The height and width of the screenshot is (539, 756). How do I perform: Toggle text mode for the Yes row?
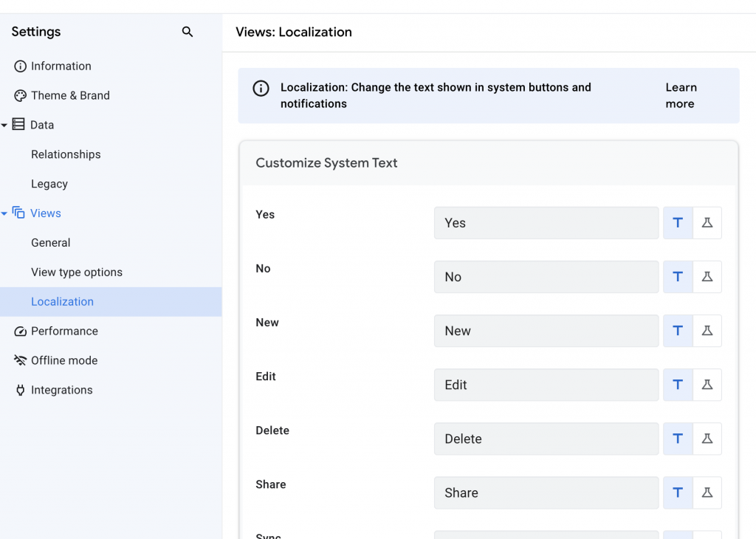(x=678, y=223)
